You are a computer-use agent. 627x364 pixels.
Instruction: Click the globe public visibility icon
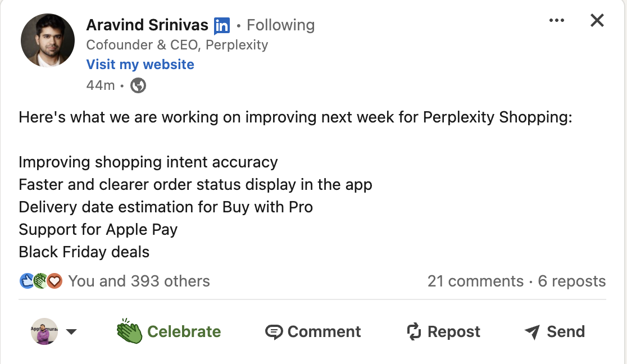coord(138,85)
